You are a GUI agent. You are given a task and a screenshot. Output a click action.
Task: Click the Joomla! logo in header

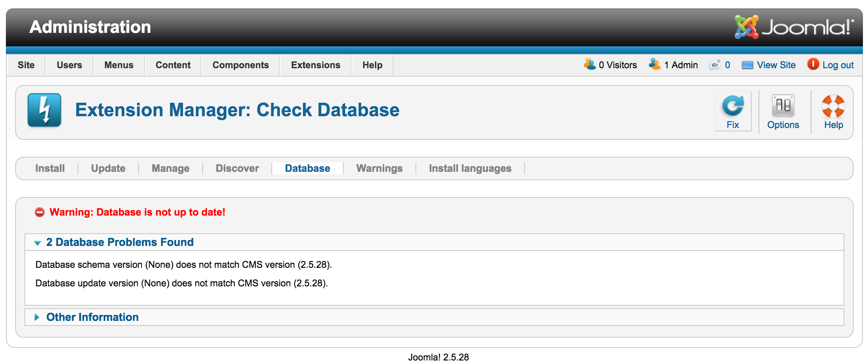pos(794,27)
